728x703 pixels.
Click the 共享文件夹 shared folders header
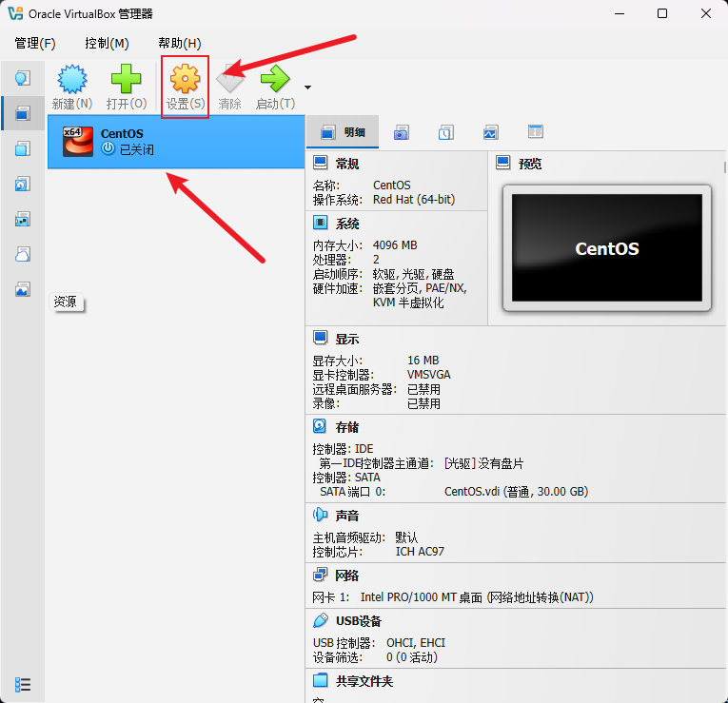click(364, 681)
